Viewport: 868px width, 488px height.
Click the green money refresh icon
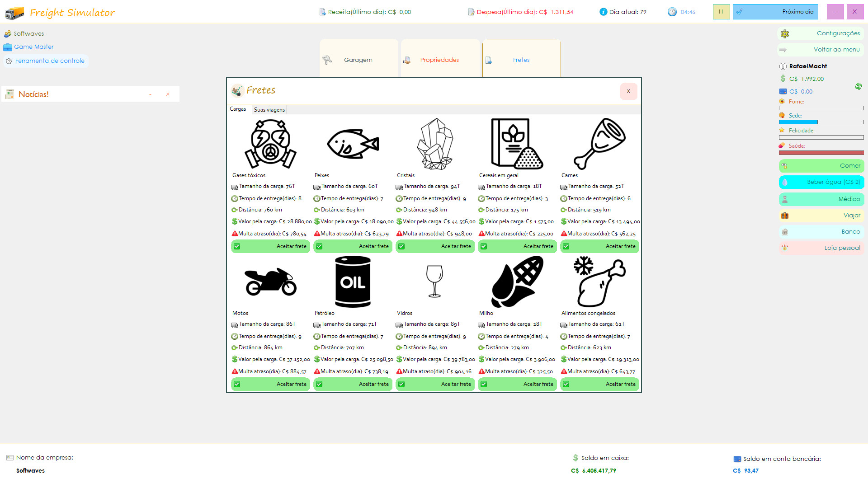(x=858, y=86)
